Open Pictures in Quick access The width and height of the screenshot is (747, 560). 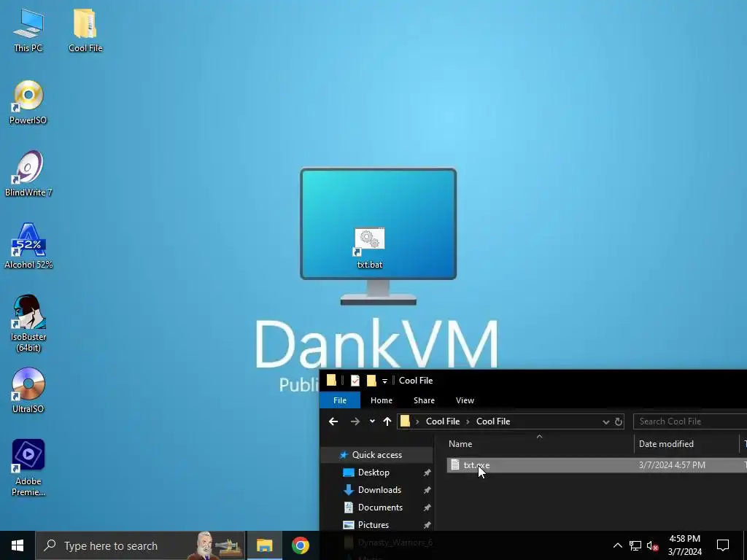(373, 525)
